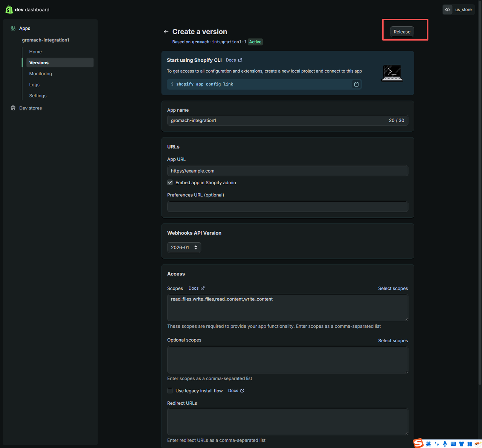482x448 pixels.
Task: Open Select scopes for required Scopes
Action: point(393,289)
